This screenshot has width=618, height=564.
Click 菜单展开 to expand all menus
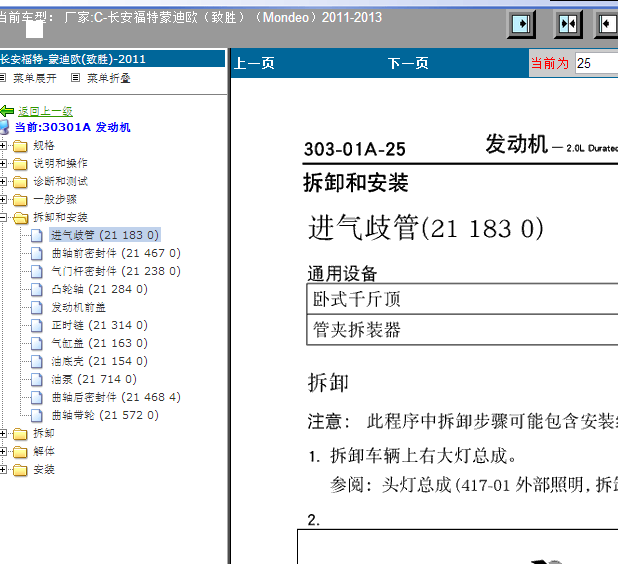tap(35, 78)
